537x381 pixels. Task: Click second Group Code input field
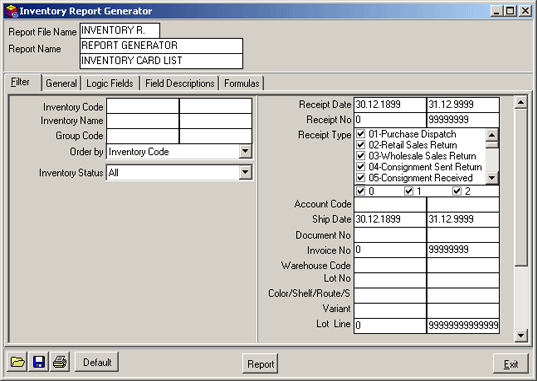pos(216,136)
